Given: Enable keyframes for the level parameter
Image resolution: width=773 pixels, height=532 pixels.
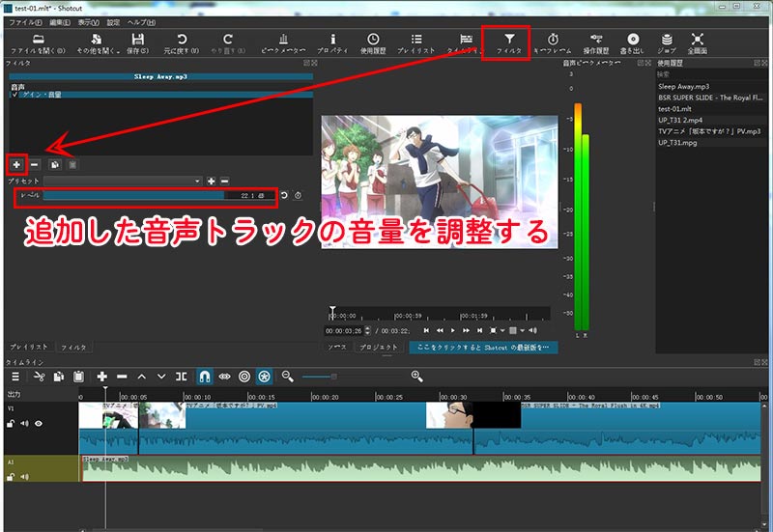Looking at the screenshot, I should [298, 196].
